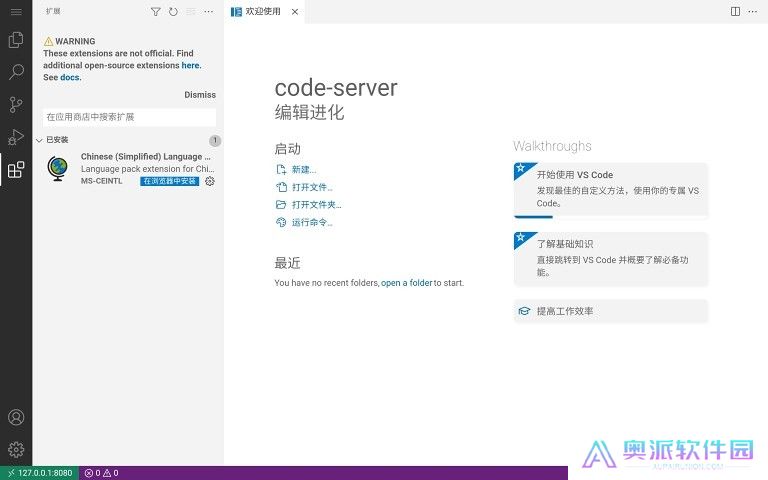Viewport: 768px width, 480px height.
Task: Focus the 在应用商店中搜索扩展 search box
Action: (129, 117)
